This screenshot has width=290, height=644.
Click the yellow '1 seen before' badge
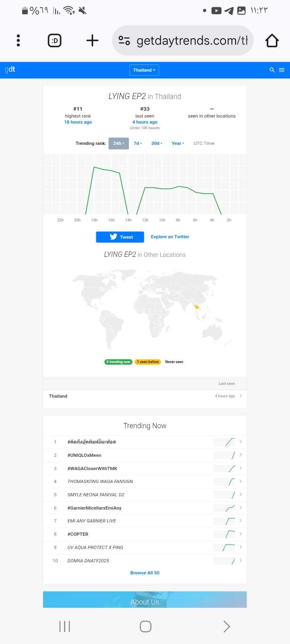tap(148, 362)
